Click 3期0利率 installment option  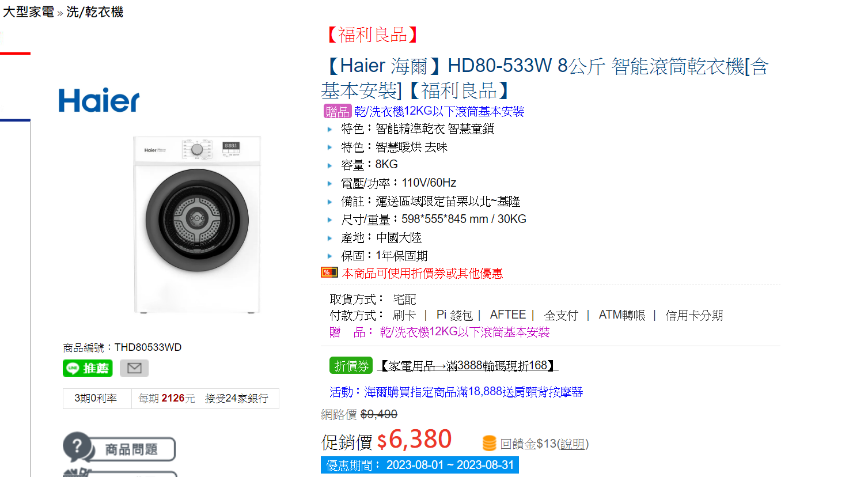click(x=96, y=399)
